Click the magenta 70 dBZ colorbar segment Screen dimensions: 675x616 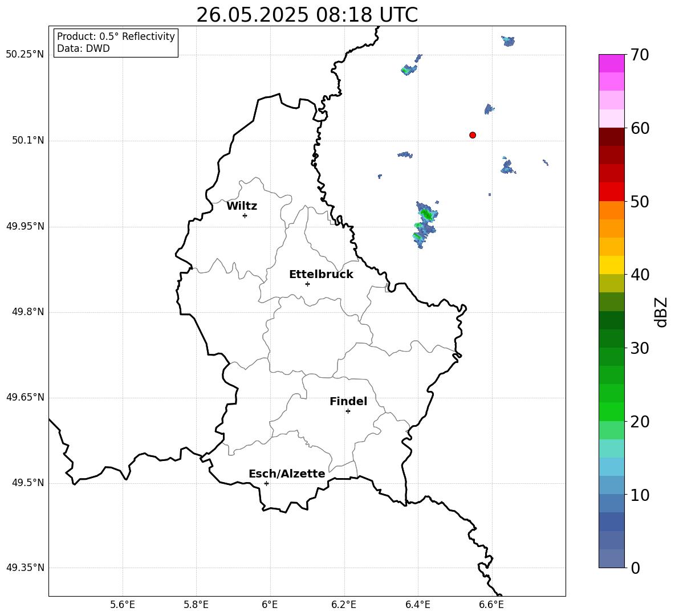(x=611, y=63)
